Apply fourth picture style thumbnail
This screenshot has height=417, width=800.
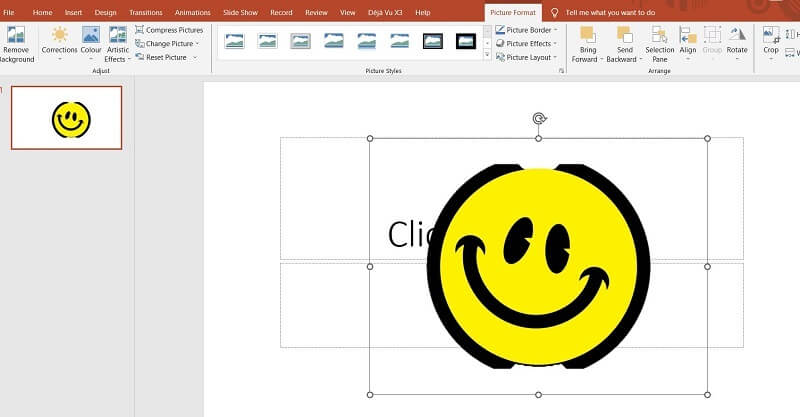(x=334, y=41)
